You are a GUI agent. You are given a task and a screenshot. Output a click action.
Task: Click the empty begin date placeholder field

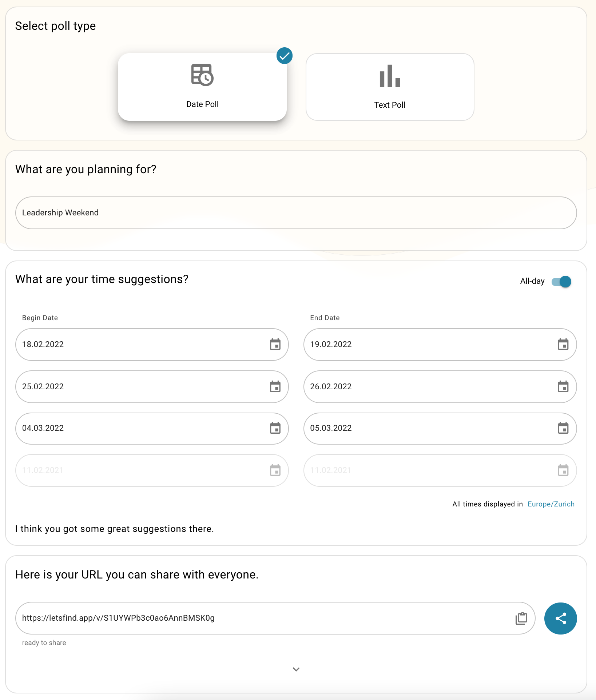(138, 470)
